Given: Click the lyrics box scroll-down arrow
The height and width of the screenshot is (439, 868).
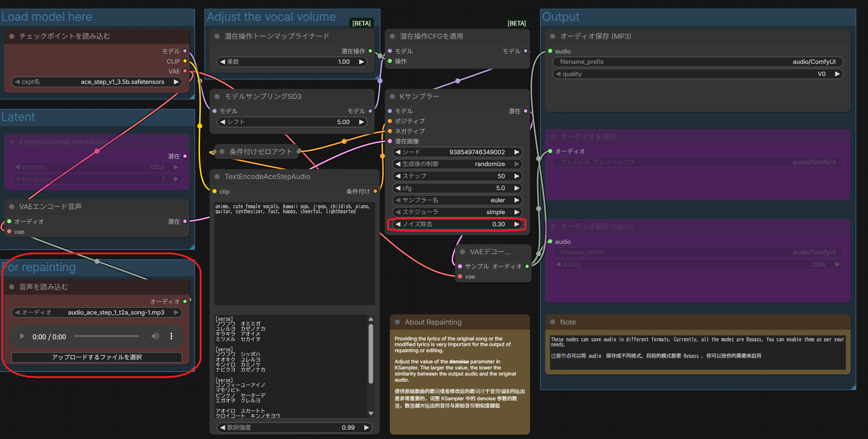Looking at the screenshot, I should click(x=371, y=413).
